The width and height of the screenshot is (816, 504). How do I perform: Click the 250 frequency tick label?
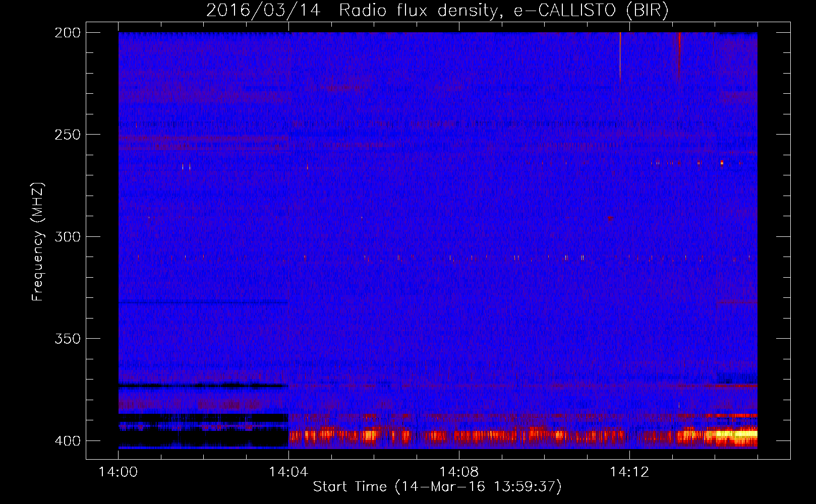click(68, 135)
